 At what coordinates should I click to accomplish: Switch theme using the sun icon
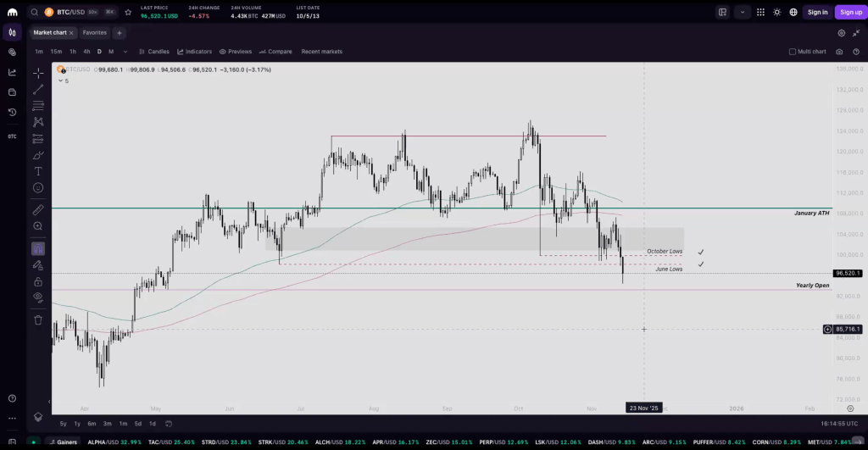tap(776, 12)
